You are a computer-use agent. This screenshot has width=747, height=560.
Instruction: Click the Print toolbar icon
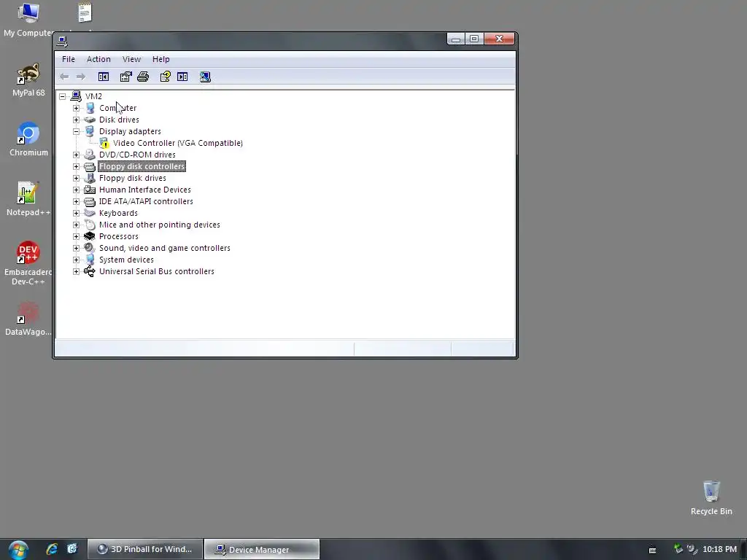[x=143, y=77]
